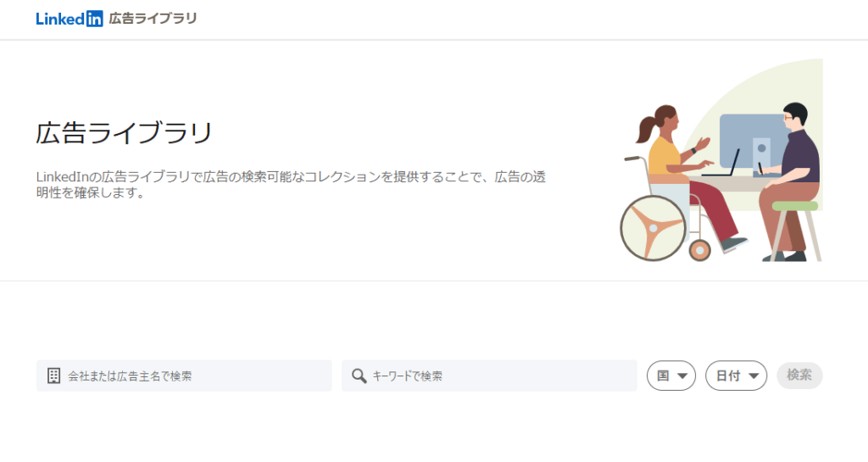868x462 pixels.
Task: Focus the キーワードで検索 keyword field
Action: point(489,376)
